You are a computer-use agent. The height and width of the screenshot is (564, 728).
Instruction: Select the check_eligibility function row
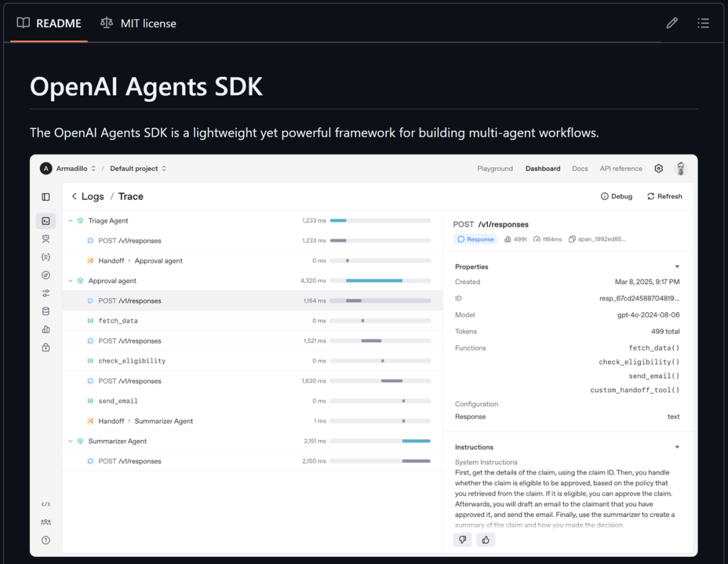click(x=252, y=361)
